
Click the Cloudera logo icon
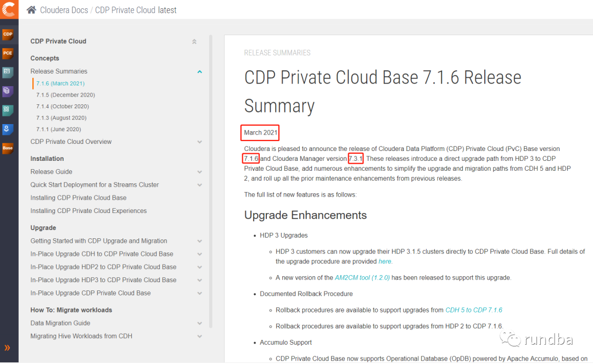coord(9,9)
